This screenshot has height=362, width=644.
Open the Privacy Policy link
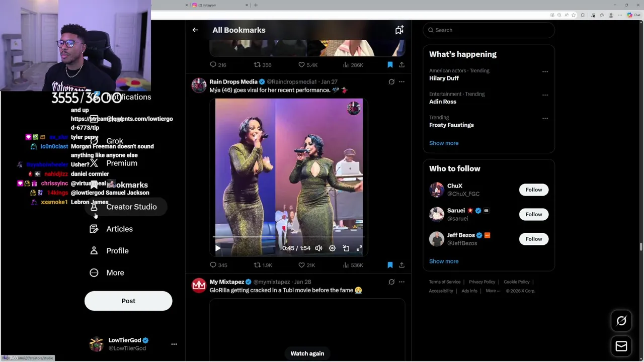pyautogui.click(x=482, y=282)
